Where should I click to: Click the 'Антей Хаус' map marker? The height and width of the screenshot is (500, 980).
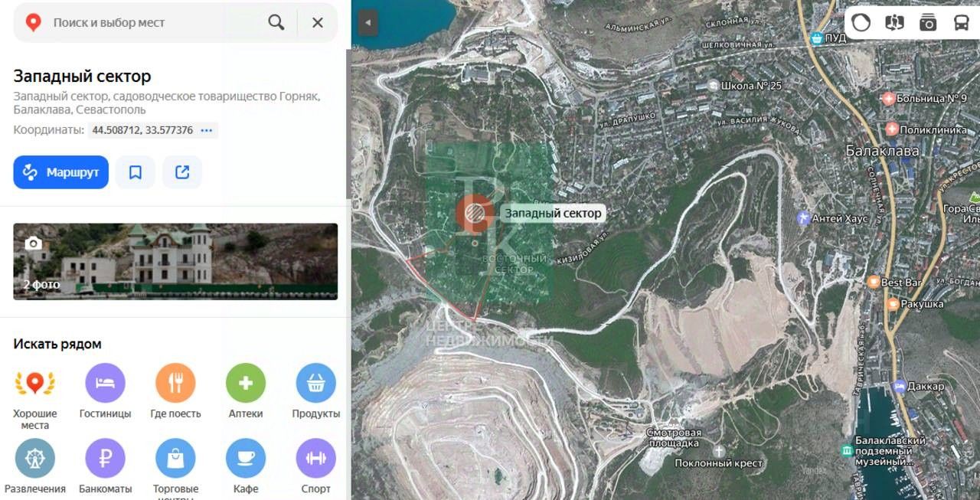(x=803, y=218)
